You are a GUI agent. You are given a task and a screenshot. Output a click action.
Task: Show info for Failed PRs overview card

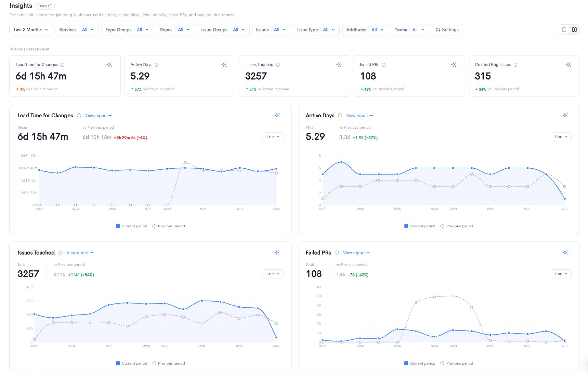pos(384,65)
